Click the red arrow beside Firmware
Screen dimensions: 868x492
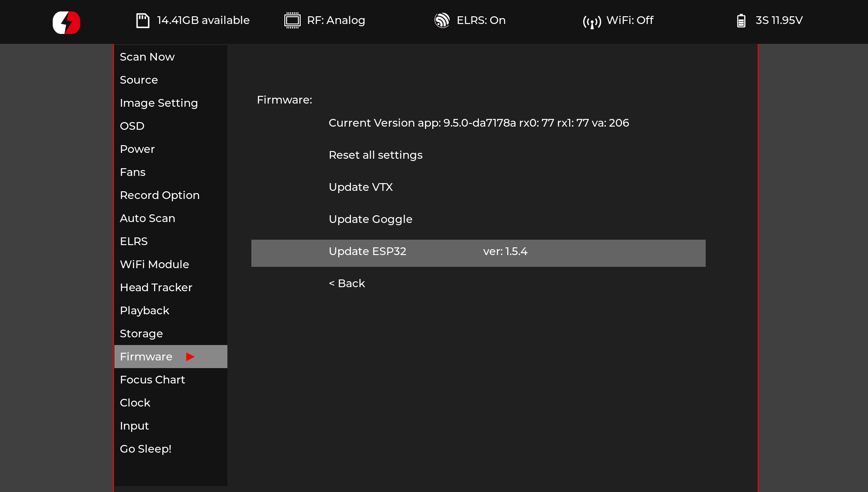pos(190,357)
